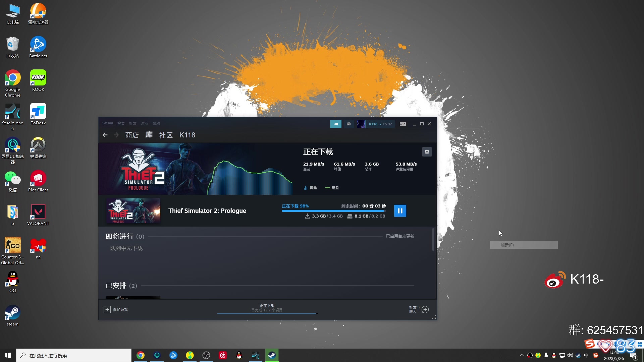Select VALORANT desktop icon
Viewport: 644px width, 362px height.
point(38,215)
